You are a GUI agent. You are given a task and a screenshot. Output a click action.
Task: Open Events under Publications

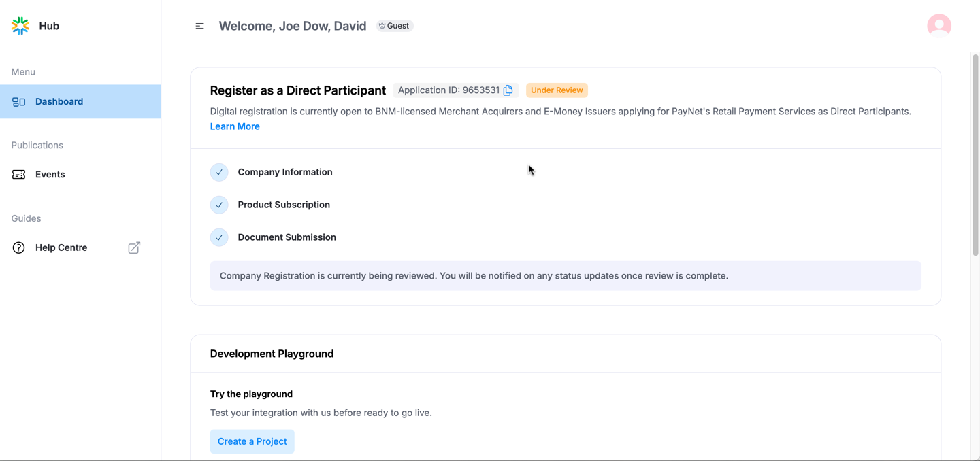pos(50,174)
